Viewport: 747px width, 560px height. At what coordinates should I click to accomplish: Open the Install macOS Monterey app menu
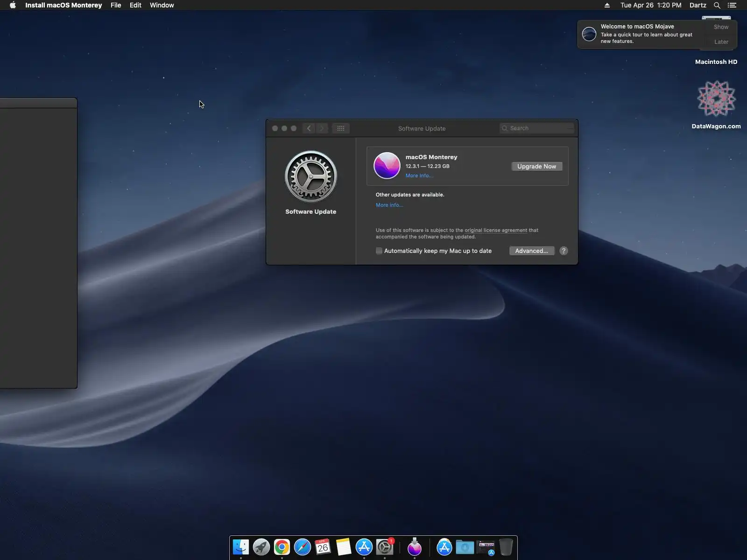[63, 5]
